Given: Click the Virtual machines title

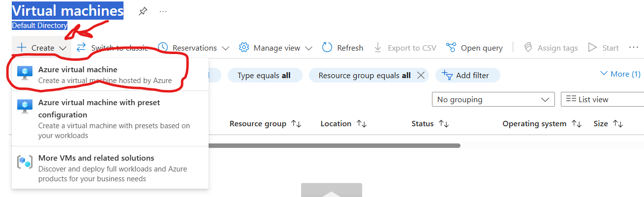Looking at the screenshot, I should point(67,10).
